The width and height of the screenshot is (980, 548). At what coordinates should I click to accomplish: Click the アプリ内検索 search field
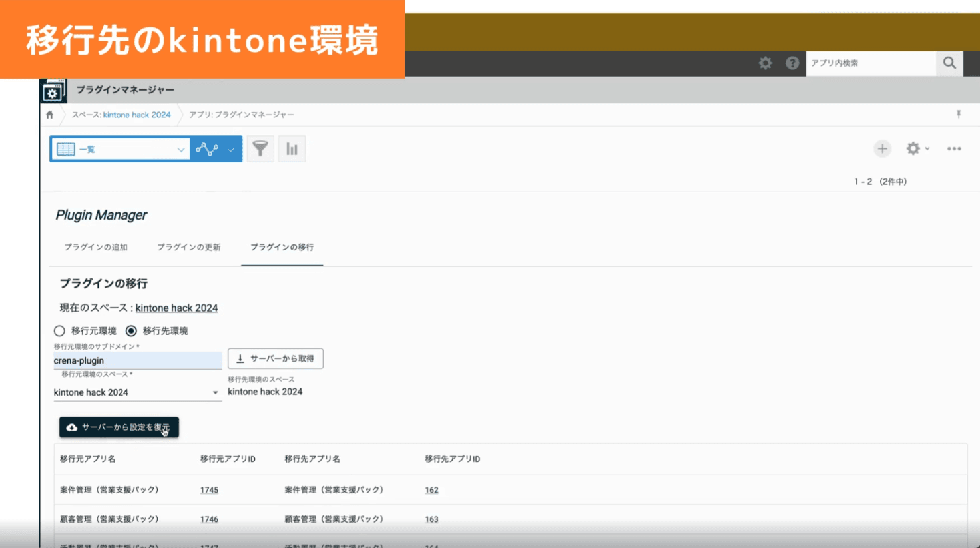coord(871,63)
